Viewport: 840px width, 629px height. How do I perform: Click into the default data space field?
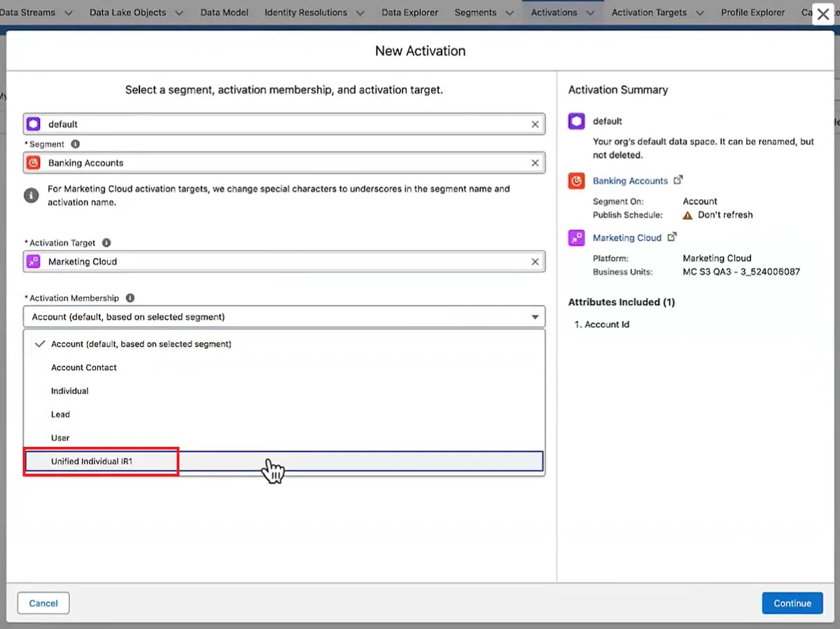tap(284, 124)
